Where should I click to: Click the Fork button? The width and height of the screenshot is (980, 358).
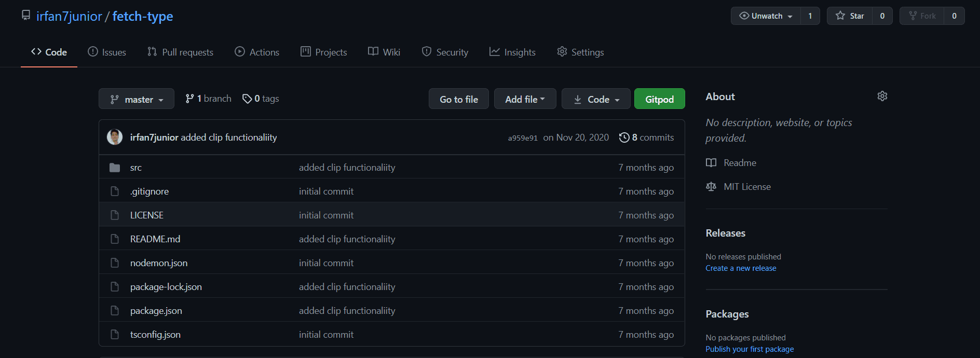click(922, 16)
